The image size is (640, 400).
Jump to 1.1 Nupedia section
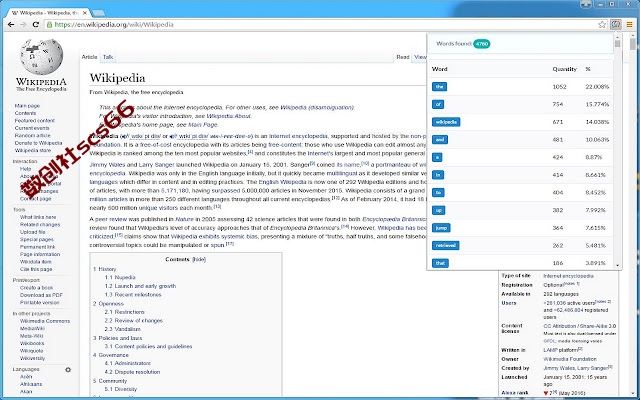click(120, 277)
